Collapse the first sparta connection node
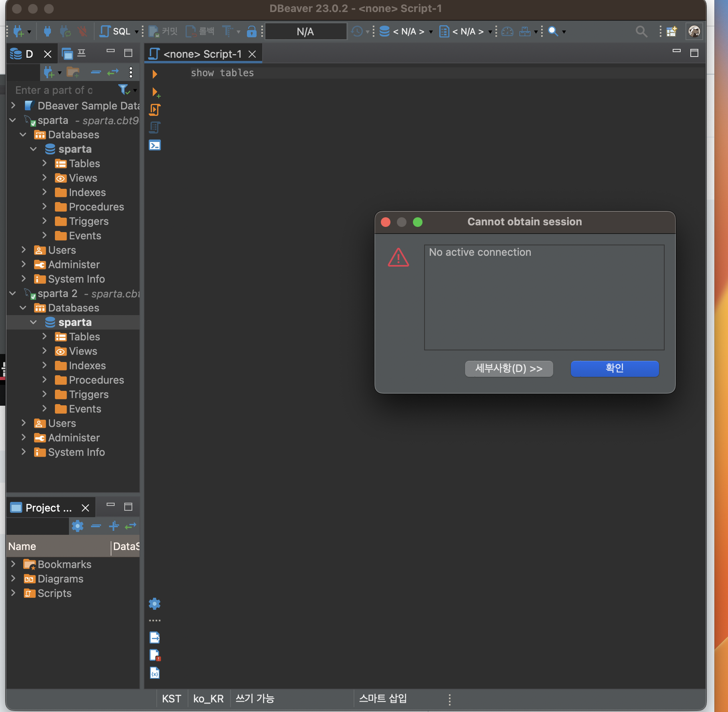 tap(13, 120)
